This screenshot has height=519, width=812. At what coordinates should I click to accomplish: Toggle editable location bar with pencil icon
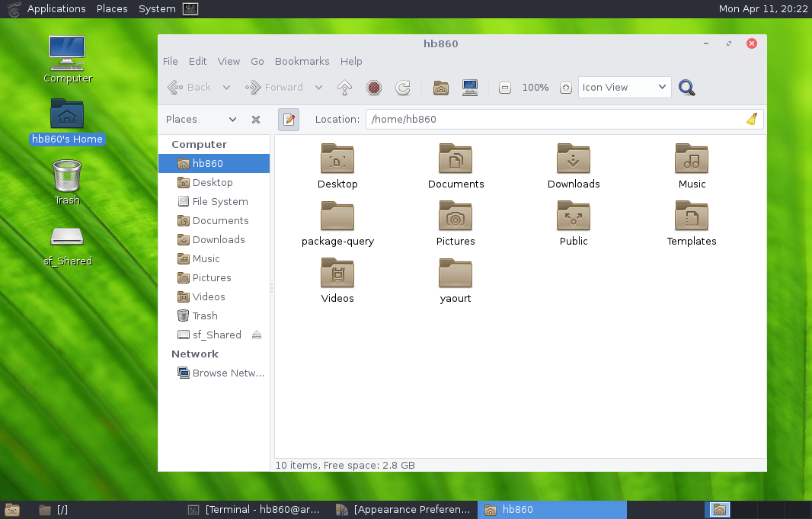coord(289,120)
